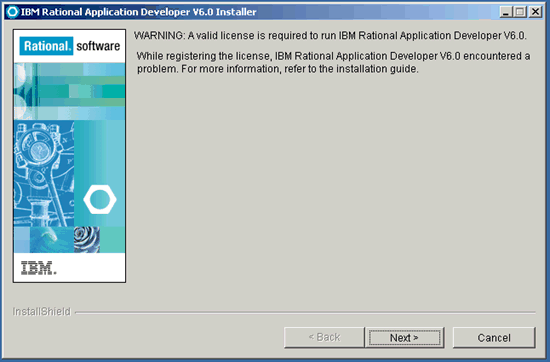The width and height of the screenshot is (550, 362).
Task: Click the disabled Back button
Action: click(x=324, y=338)
